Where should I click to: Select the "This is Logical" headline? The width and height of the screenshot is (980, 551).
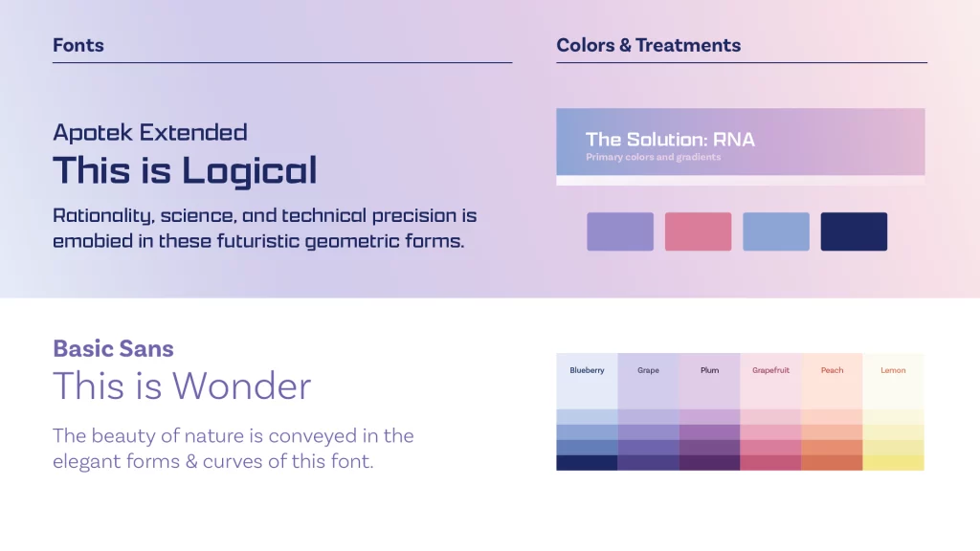pos(185,170)
